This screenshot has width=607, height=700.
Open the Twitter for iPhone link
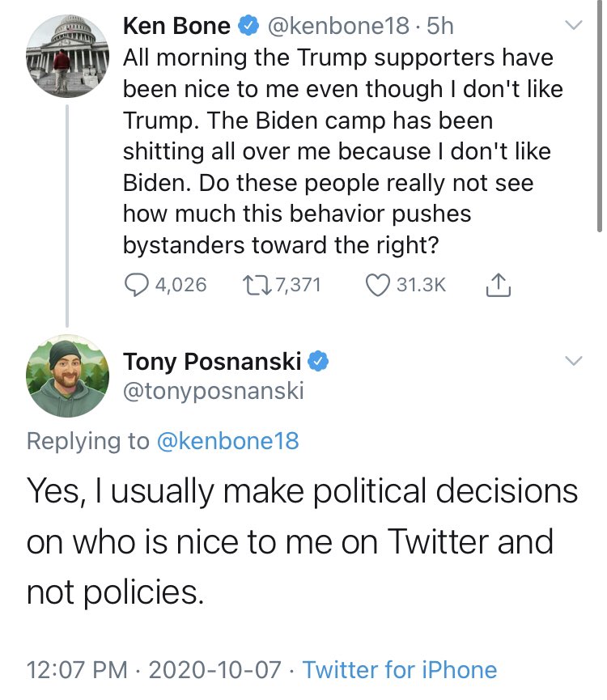coord(399,670)
